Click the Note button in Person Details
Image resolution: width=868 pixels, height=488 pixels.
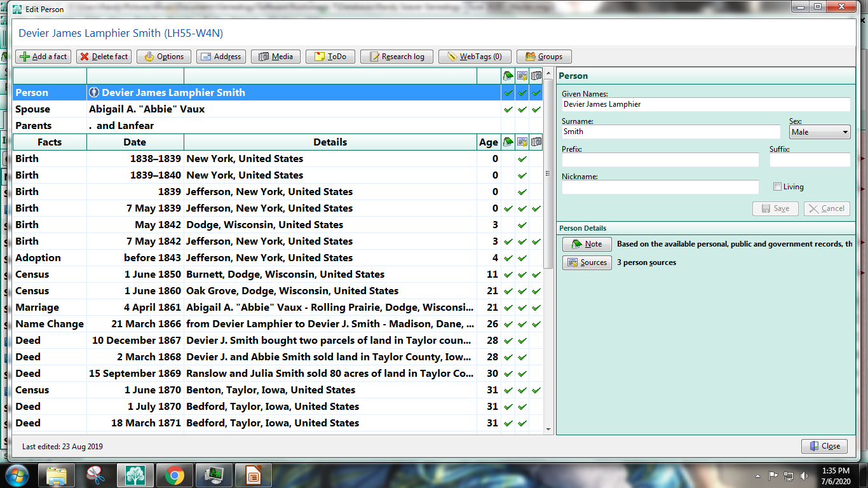coord(587,243)
